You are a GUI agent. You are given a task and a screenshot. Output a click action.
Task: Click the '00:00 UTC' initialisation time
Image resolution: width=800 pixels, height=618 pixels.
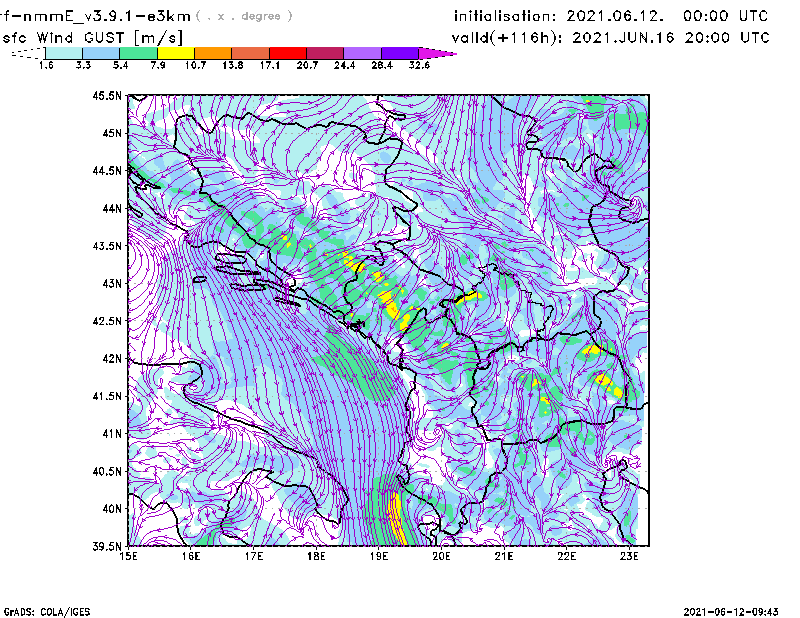coord(726,16)
